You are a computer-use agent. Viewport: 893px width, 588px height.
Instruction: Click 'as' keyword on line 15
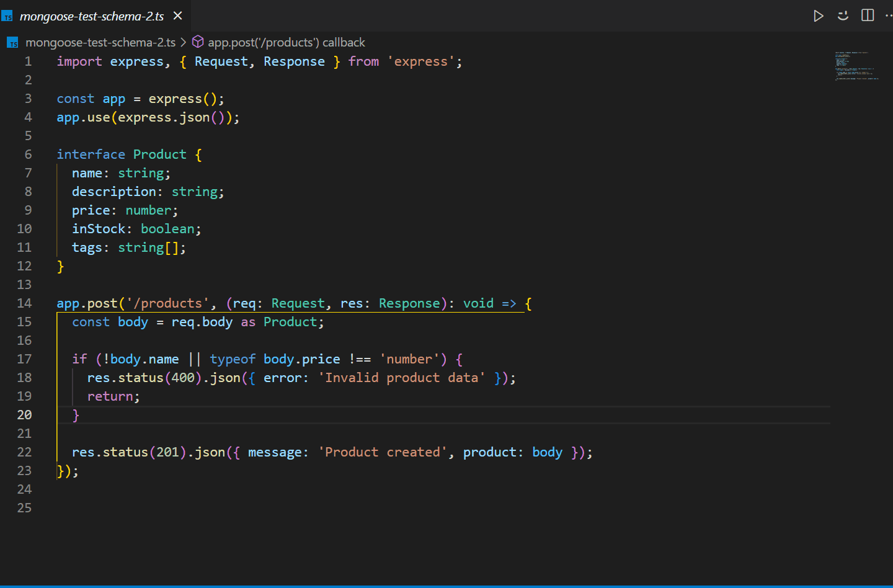(x=248, y=322)
